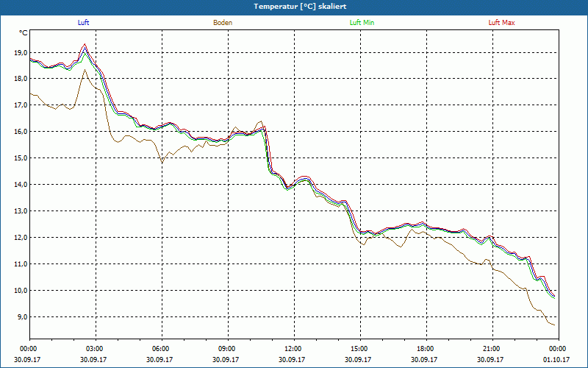Click the Luft Min legend label
The width and height of the screenshot is (588, 368).
click(x=362, y=23)
